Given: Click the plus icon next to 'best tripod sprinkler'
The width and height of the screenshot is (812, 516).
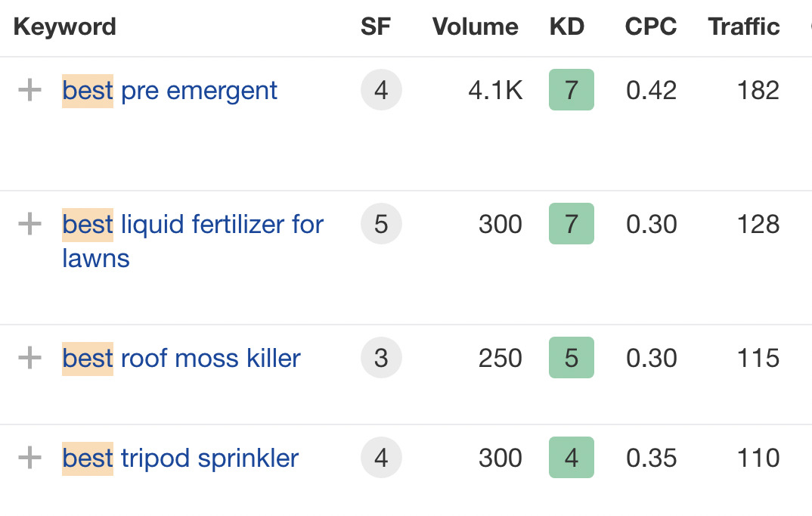Looking at the screenshot, I should click(29, 457).
